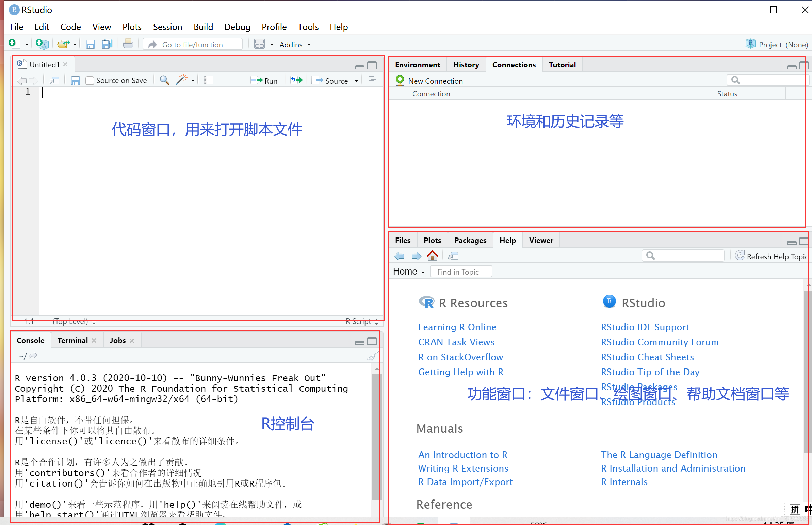Show the document outline icon
The image size is (812, 525).
(x=372, y=80)
